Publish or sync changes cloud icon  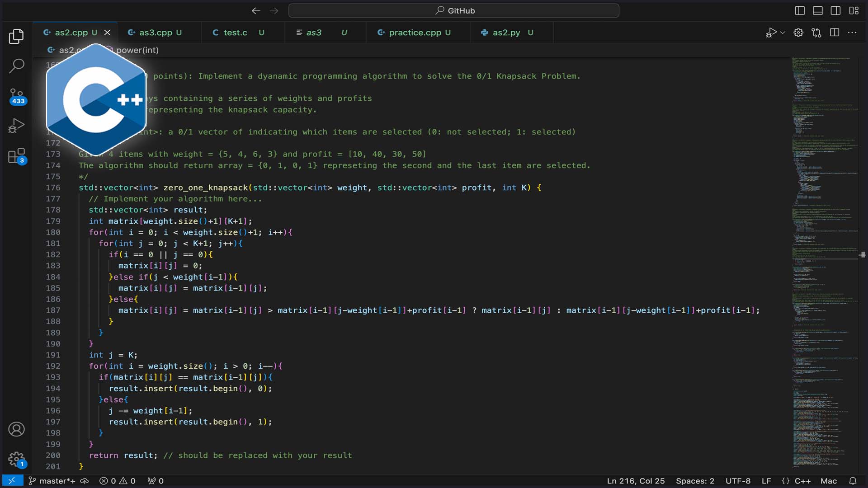point(85,481)
